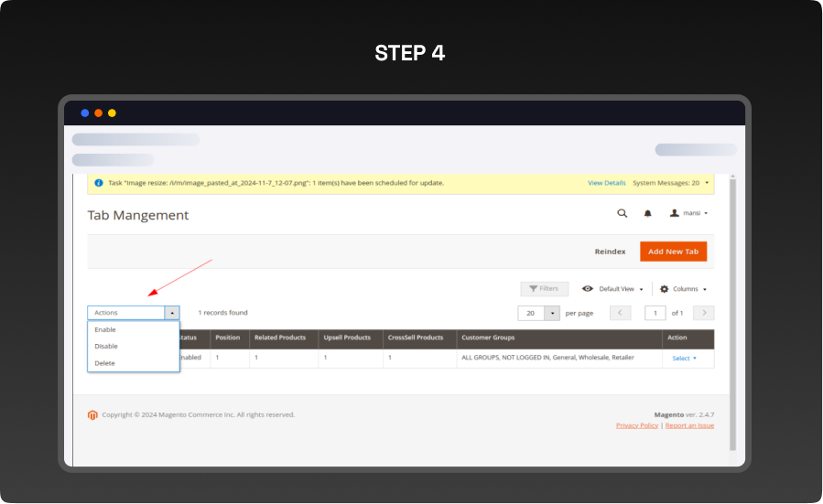Click the info icon in task message
This screenshot has width=823, height=504.
tap(99, 183)
